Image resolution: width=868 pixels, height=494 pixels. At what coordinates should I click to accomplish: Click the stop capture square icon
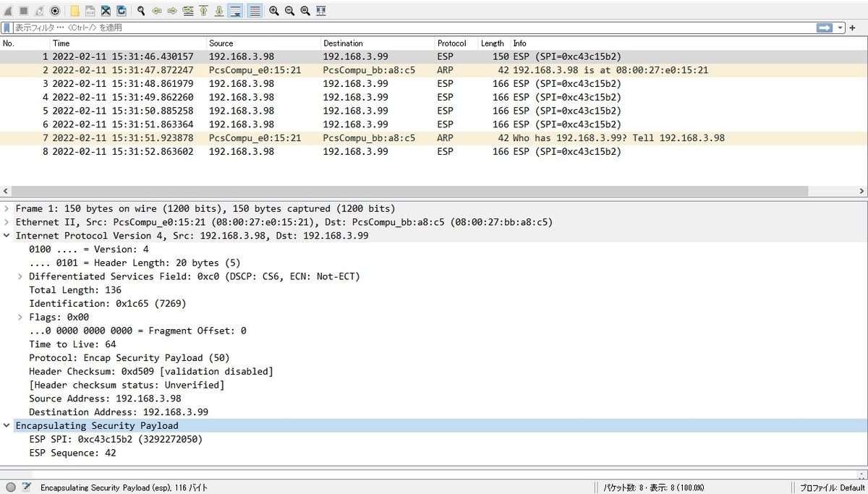(x=23, y=10)
